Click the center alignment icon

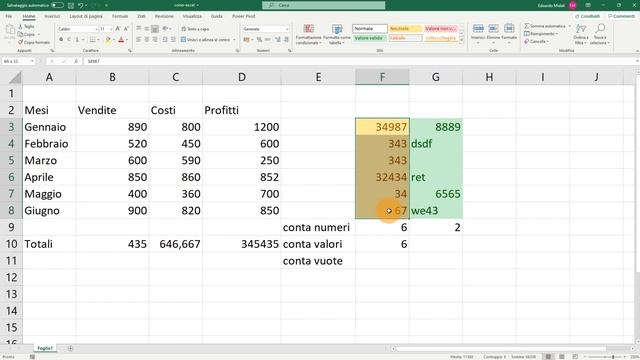pos(147,40)
